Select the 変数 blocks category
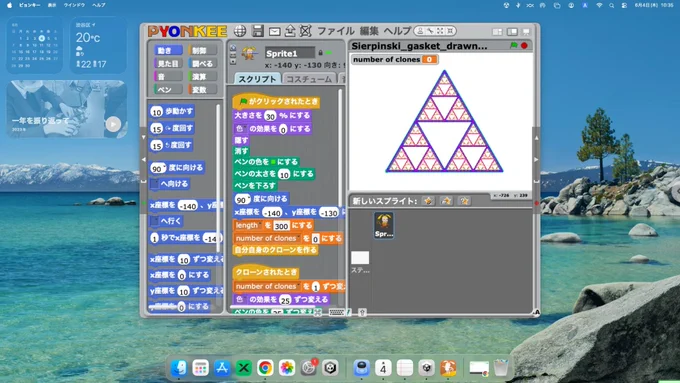The height and width of the screenshot is (383, 680). click(x=203, y=89)
